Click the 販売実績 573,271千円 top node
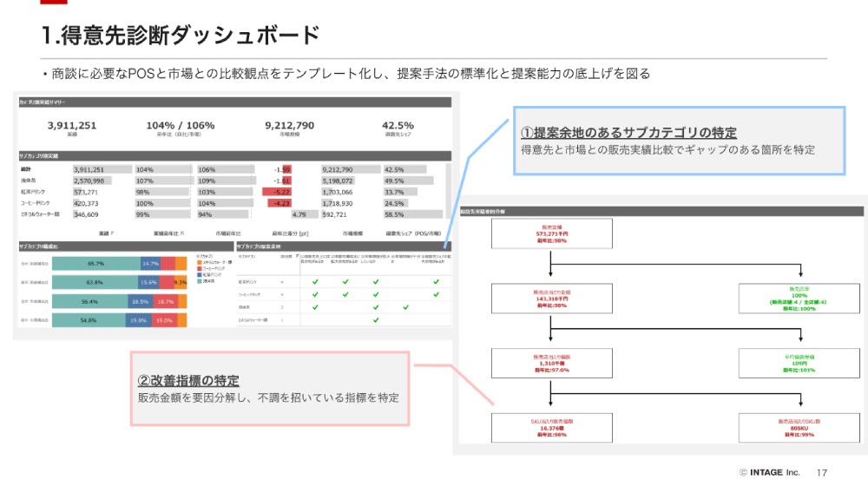Image resolution: width=868 pixels, height=486 pixels. click(x=552, y=233)
